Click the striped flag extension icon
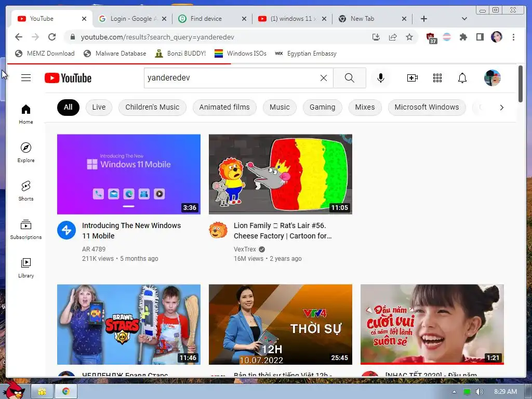Image resolution: width=532 pixels, height=399 pixels. [x=447, y=37]
